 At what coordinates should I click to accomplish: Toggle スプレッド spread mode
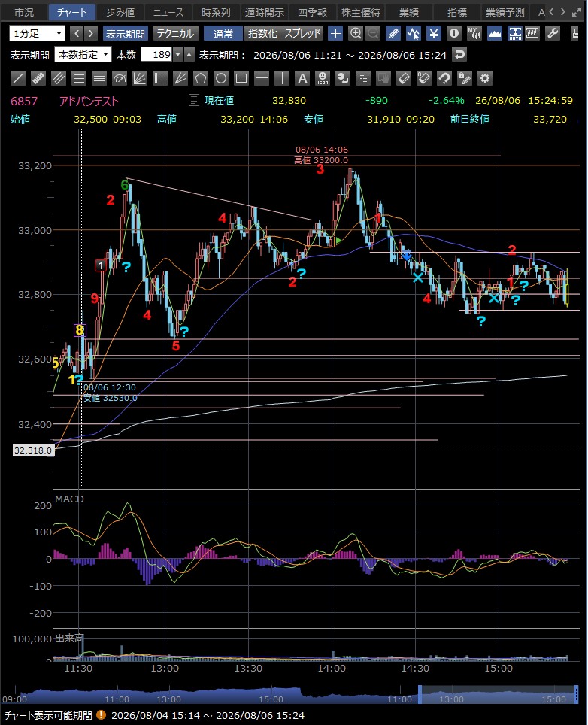[302, 33]
